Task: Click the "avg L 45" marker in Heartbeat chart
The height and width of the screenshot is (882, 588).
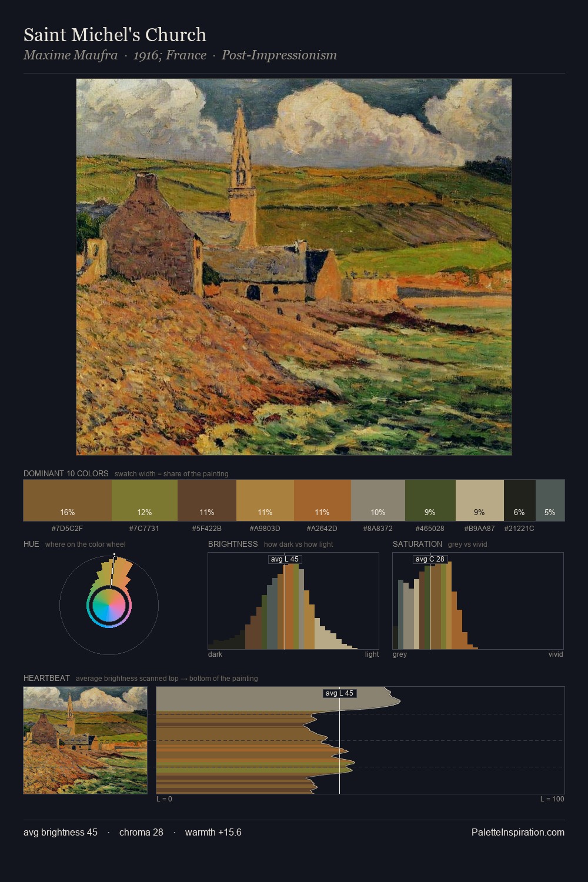Action: (x=339, y=693)
